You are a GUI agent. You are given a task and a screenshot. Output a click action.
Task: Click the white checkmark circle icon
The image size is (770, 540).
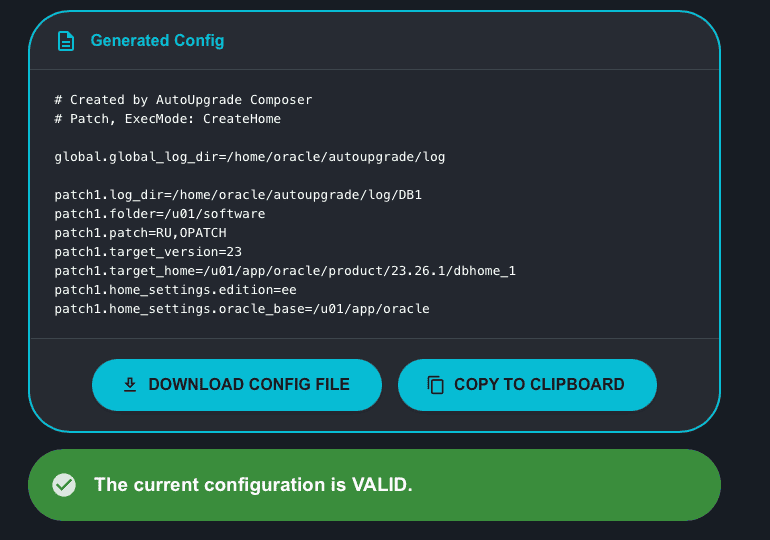click(x=64, y=485)
